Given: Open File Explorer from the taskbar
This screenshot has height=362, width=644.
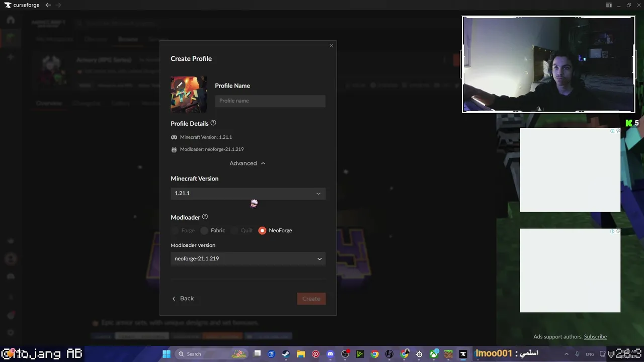Looking at the screenshot, I should pos(300,354).
